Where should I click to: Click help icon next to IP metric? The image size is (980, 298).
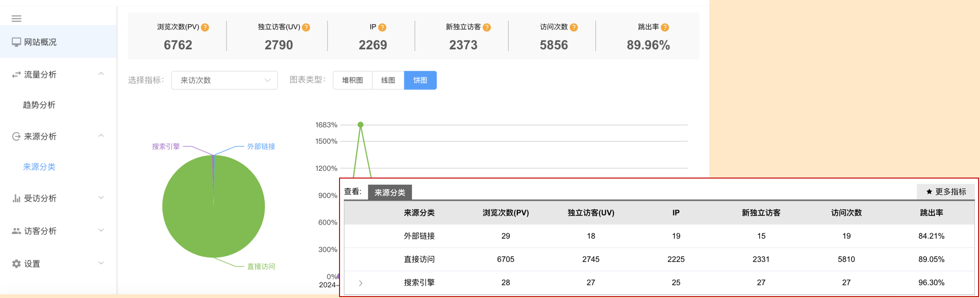pyautogui.click(x=382, y=27)
